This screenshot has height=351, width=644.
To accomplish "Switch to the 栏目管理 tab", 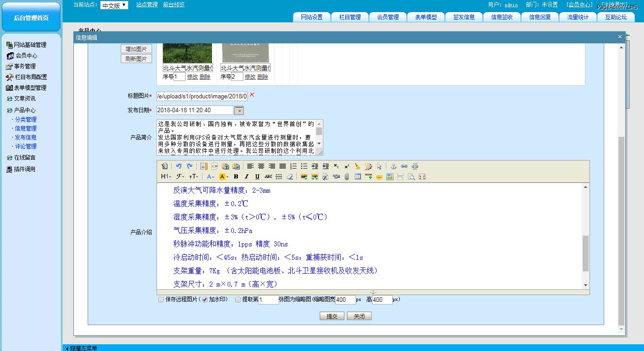I will (350, 17).
